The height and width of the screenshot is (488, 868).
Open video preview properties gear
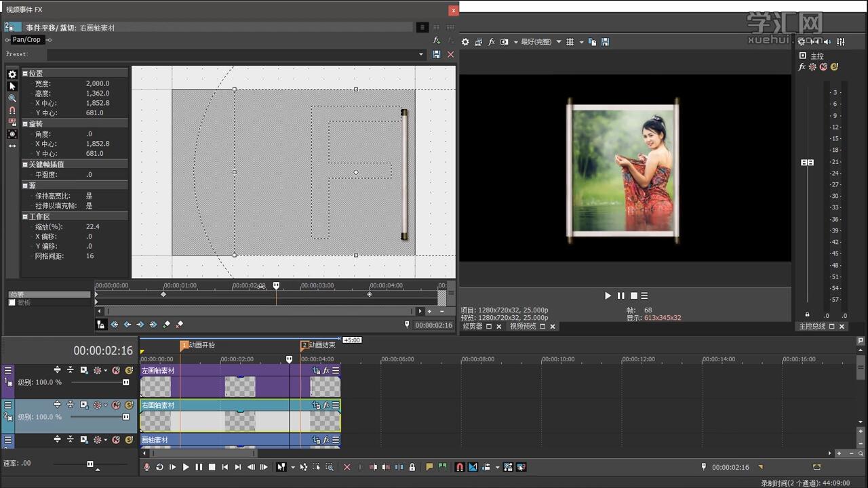[x=465, y=42]
